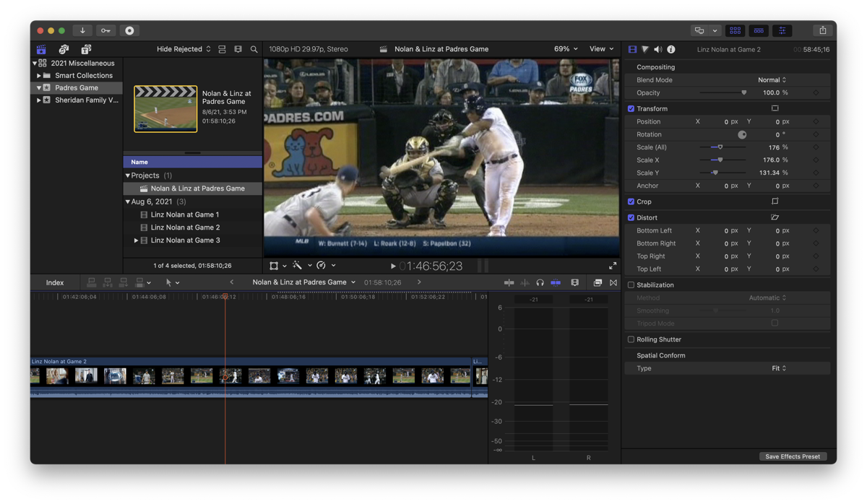
Task: Open the viewer View menu
Action: click(601, 49)
